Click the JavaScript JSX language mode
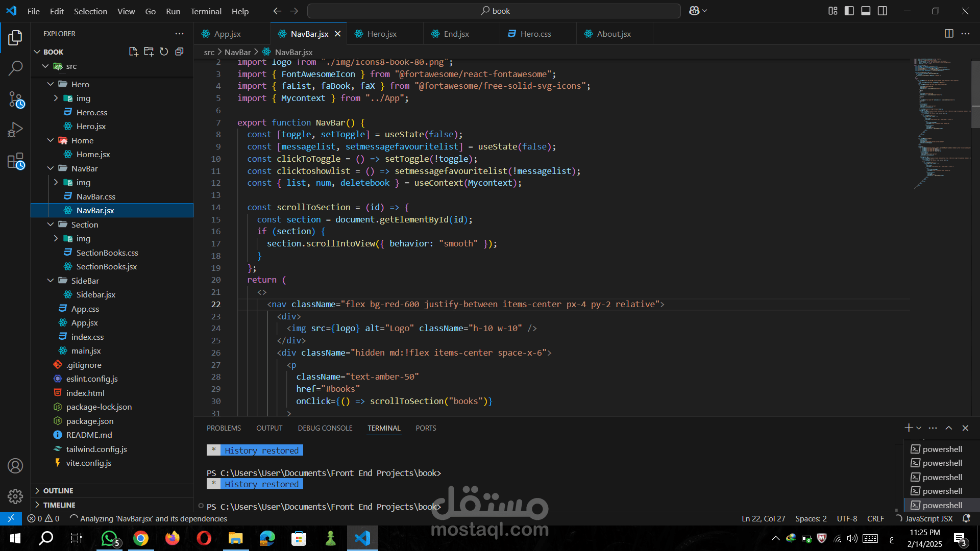 pos(928,518)
